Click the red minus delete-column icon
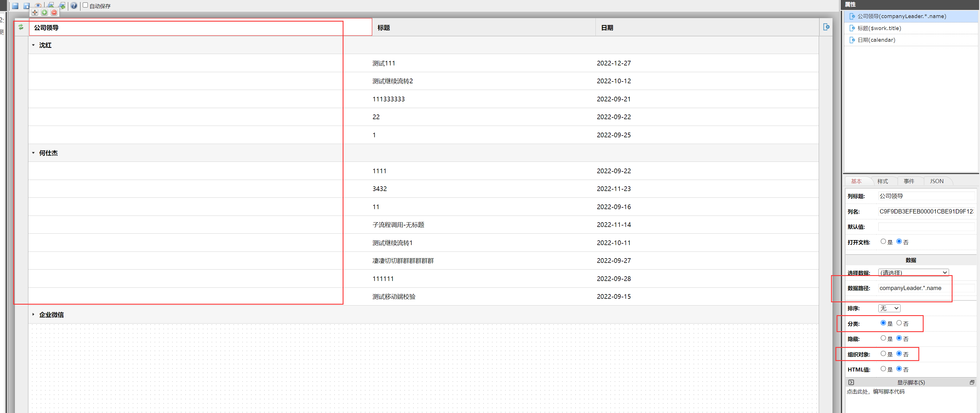Image resolution: width=980 pixels, height=413 pixels. click(x=54, y=13)
